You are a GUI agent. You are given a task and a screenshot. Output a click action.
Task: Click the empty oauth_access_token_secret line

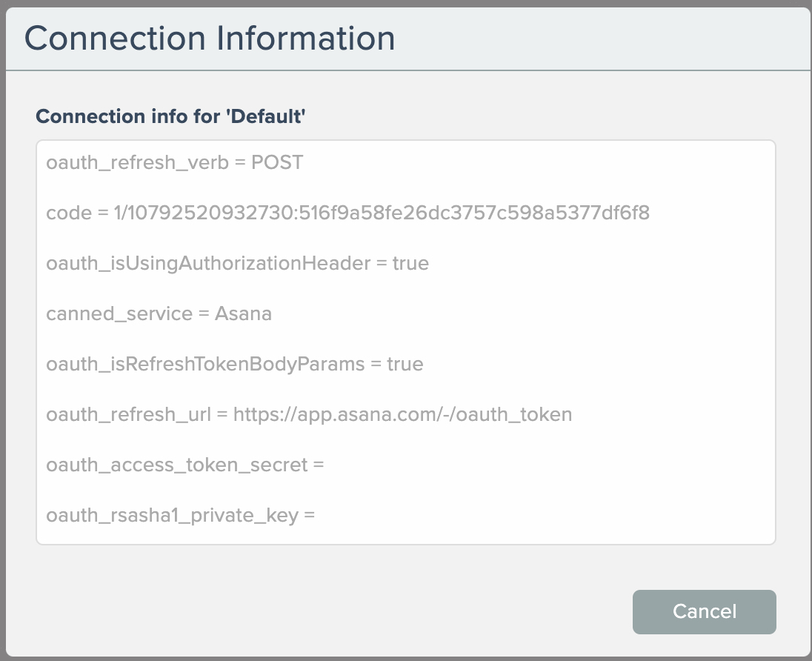pyautogui.click(x=185, y=465)
